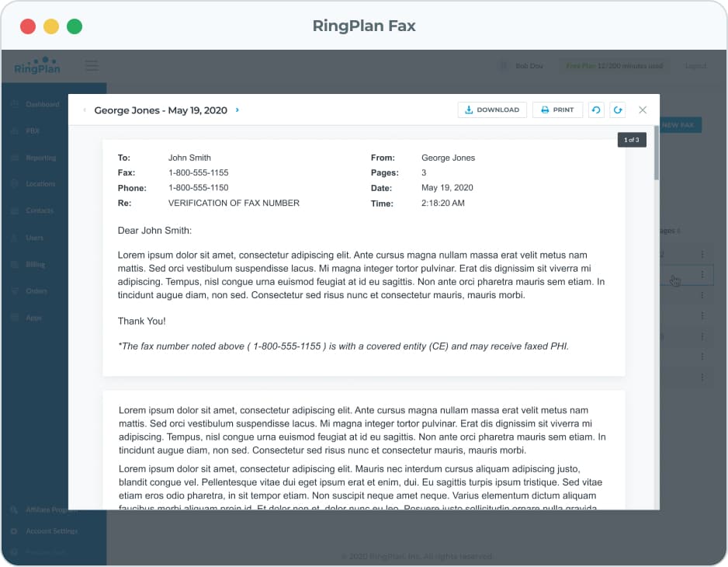The width and height of the screenshot is (728, 567).
Task: Click the PBX sidebar icon
Action: 15,130
